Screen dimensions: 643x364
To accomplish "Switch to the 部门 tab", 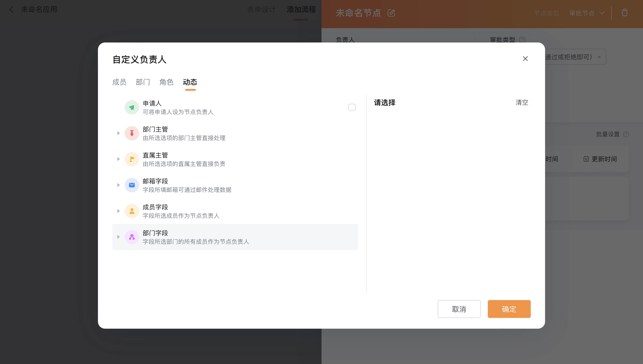I will [143, 82].
